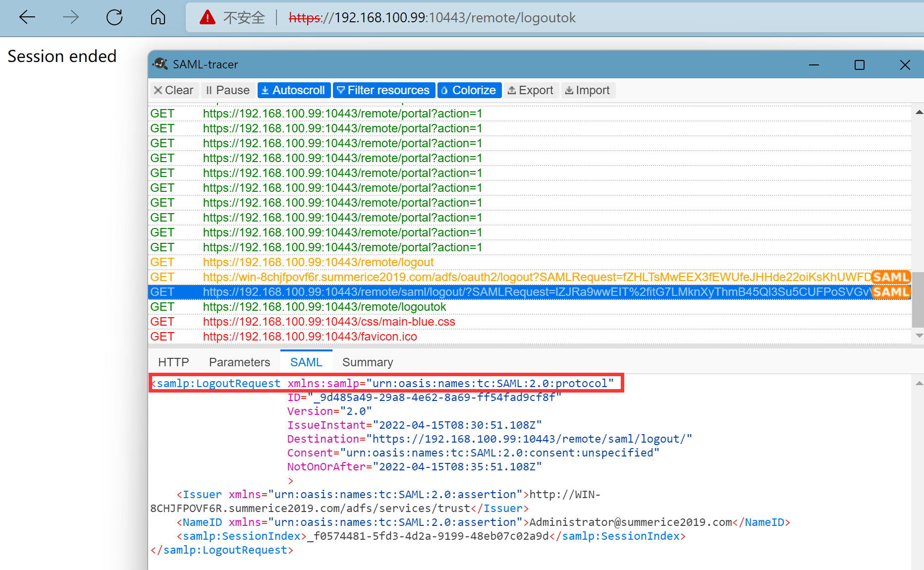Toggle Filter resources option

[x=383, y=90]
